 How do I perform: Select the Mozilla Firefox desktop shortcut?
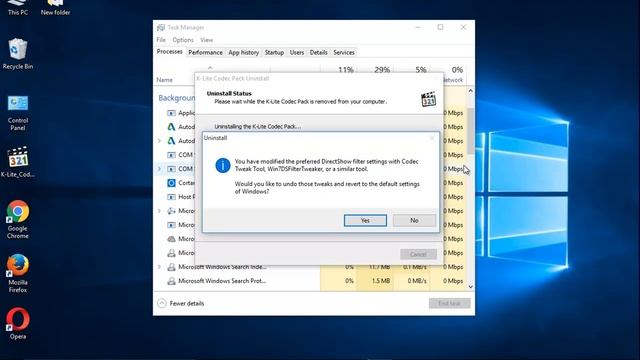click(x=18, y=273)
